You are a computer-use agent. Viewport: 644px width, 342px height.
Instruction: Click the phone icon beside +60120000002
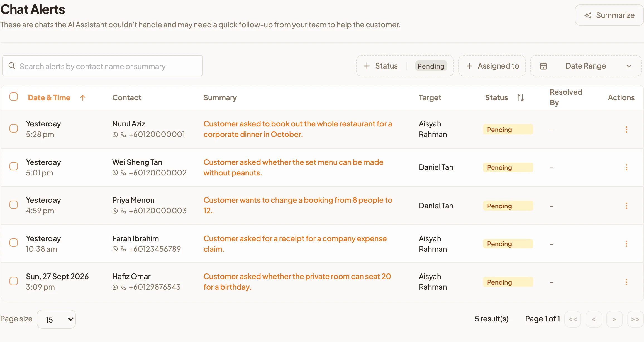click(x=123, y=173)
